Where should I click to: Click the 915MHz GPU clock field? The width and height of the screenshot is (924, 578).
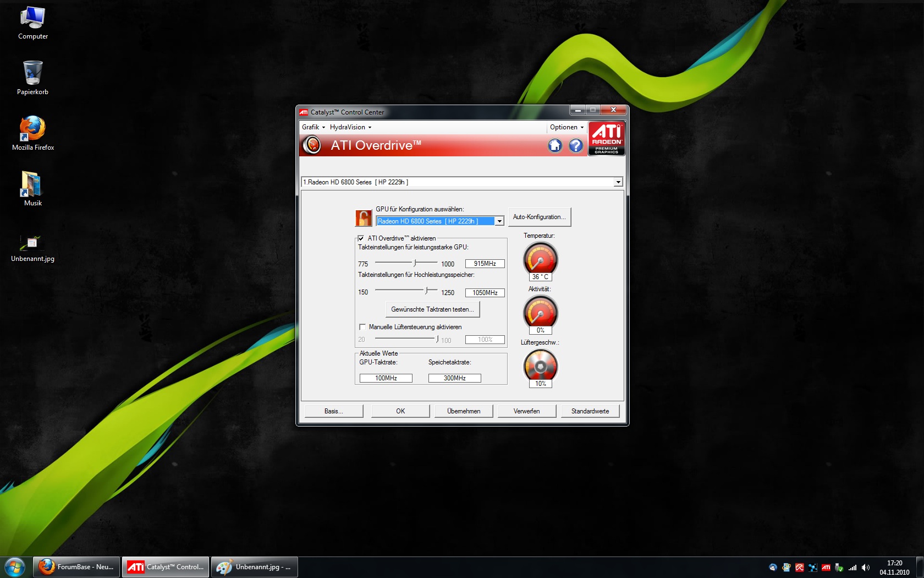tap(485, 264)
